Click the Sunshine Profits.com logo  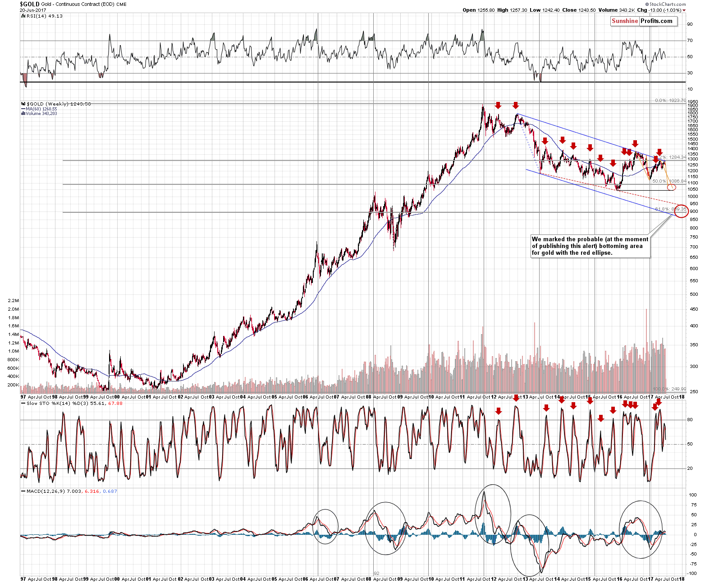(644, 21)
